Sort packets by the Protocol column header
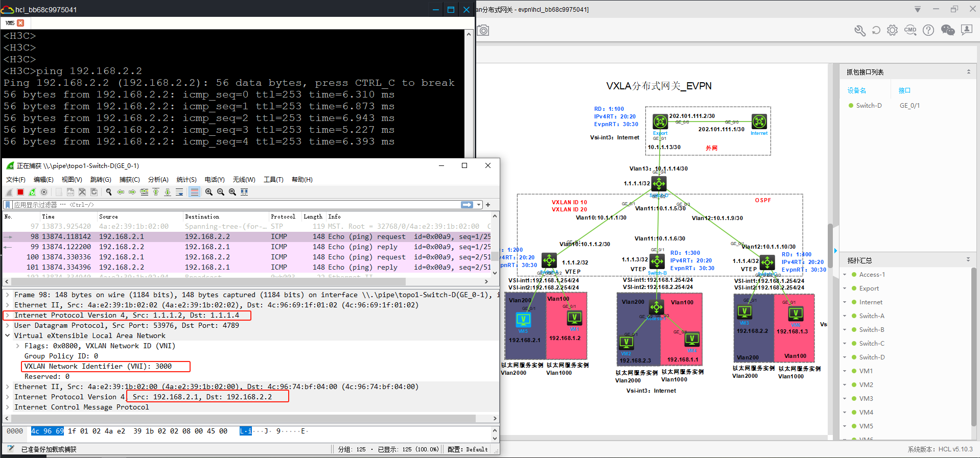Image resolution: width=980 pixels, height=458 pixels. (x=283, y=217)
